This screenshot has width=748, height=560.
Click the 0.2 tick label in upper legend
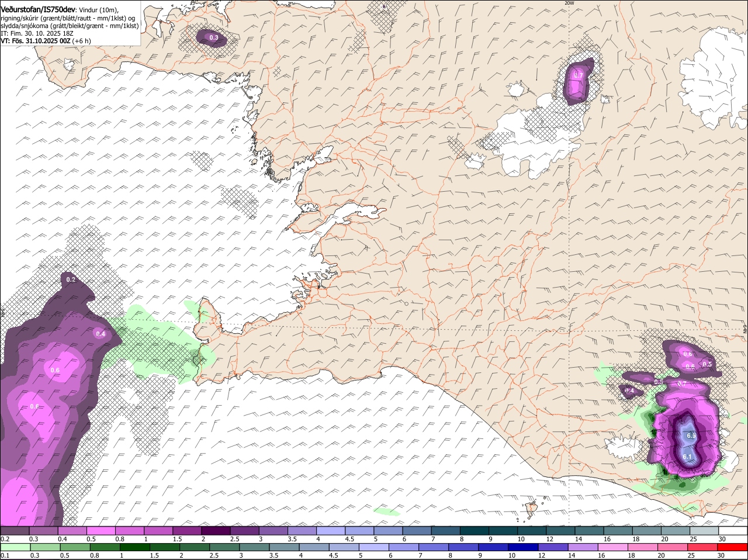5,539
